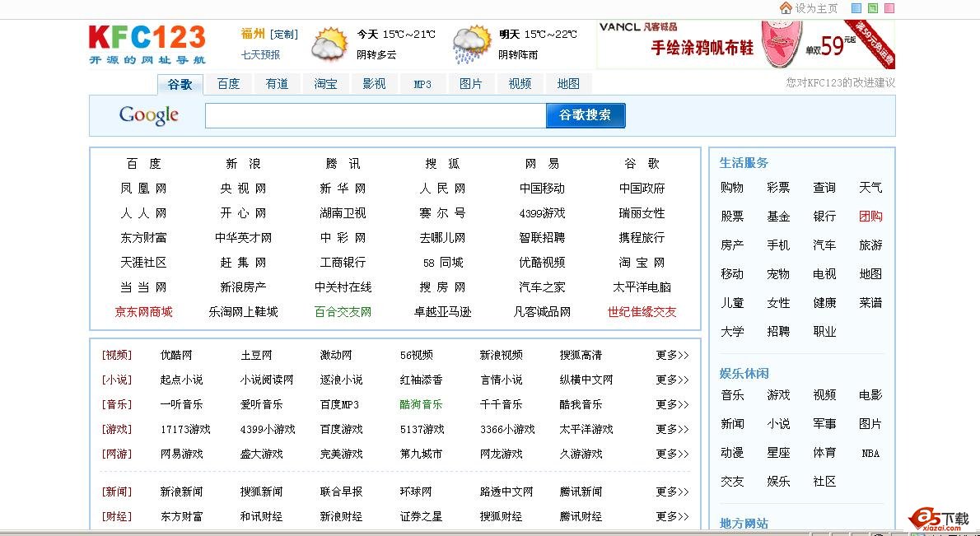980x536 pixels.
Task: Open the 七天预报 seven-day forecast link
Action: [x=260, y=55]
